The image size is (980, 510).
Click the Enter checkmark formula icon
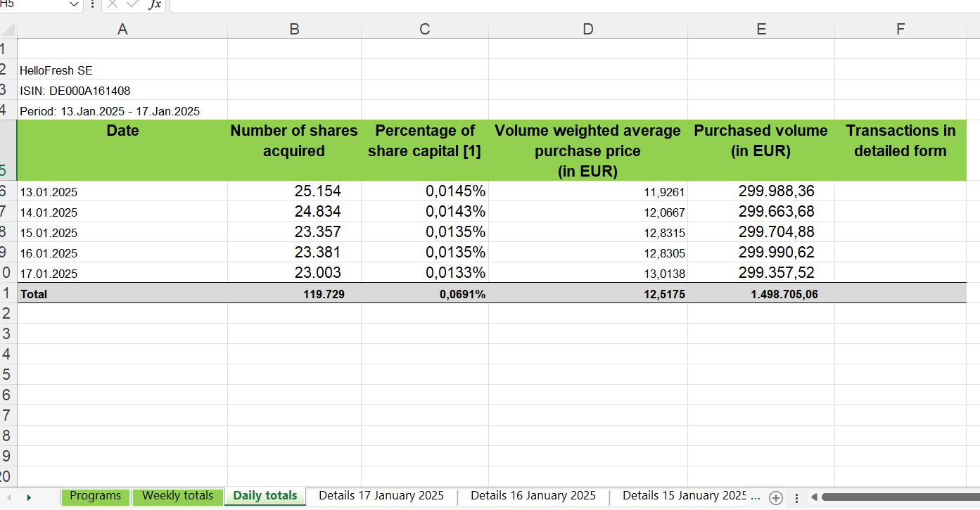point(133,4)
